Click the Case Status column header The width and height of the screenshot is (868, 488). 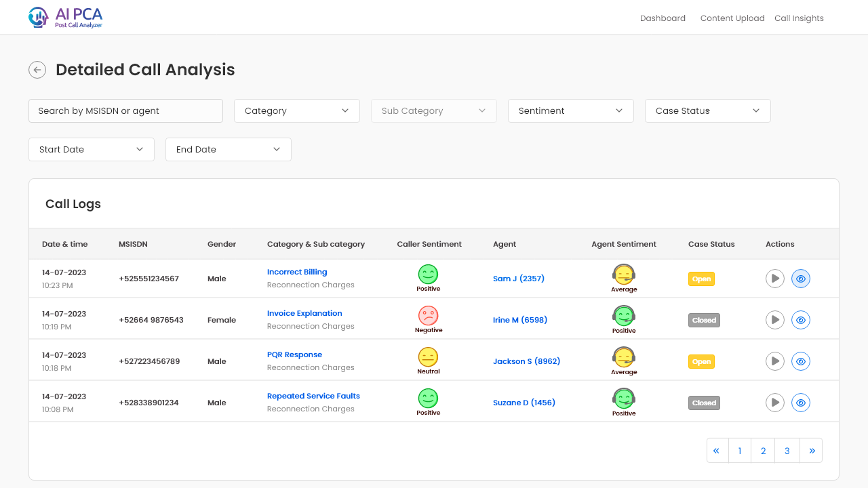point(711,244)
